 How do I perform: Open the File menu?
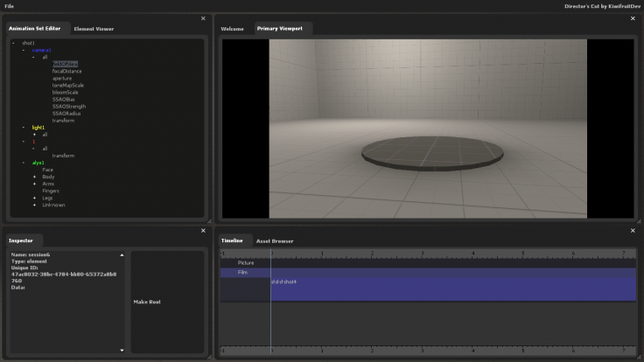click(9, 6)
